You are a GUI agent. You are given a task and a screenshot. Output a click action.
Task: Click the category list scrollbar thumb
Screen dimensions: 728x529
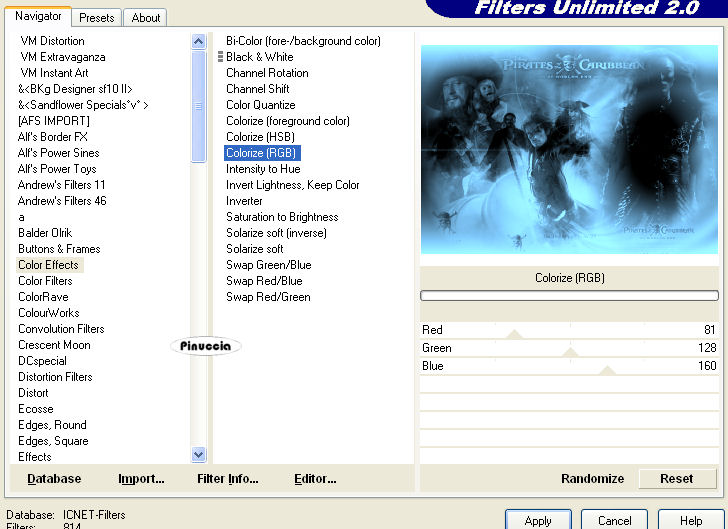tap(198, 106)
